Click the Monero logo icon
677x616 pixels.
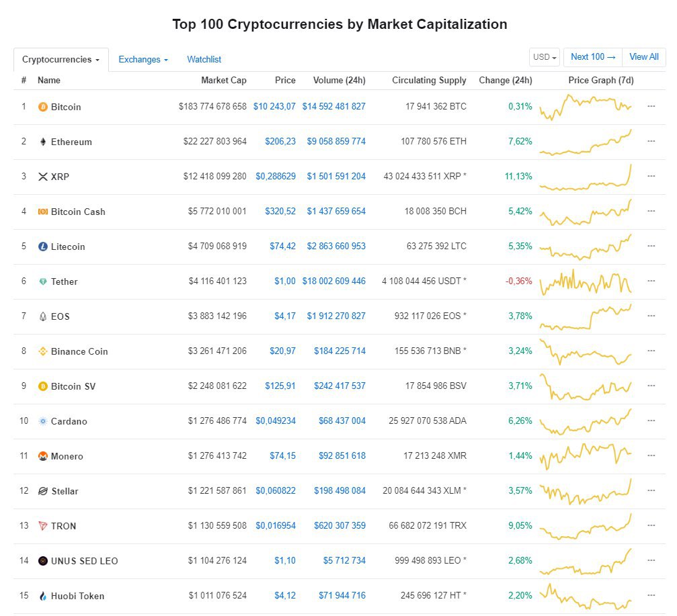[43, 456]
